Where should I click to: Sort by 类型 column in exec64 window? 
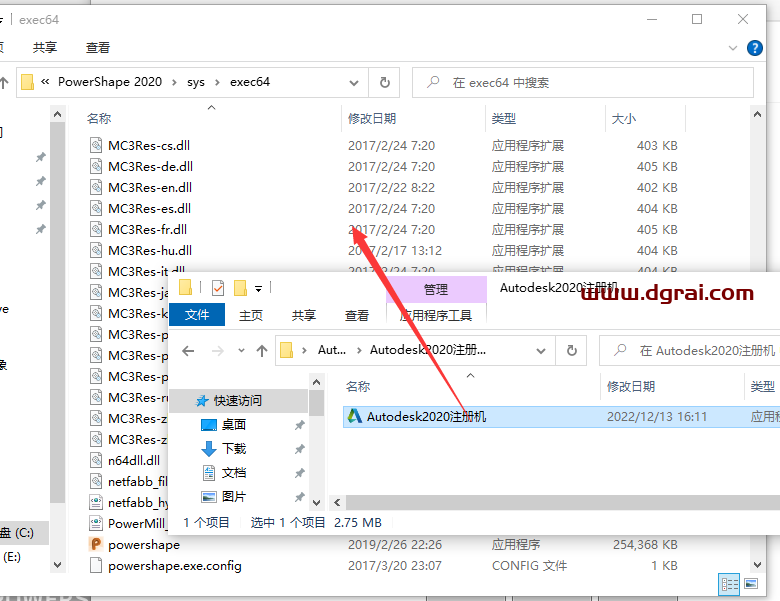point(503,118)
